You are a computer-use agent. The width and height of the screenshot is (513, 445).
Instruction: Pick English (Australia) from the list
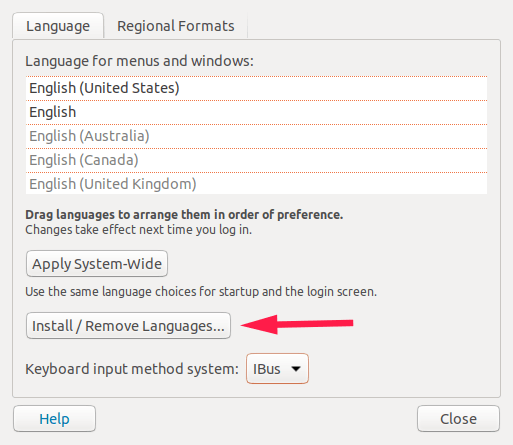click(256, 136)
